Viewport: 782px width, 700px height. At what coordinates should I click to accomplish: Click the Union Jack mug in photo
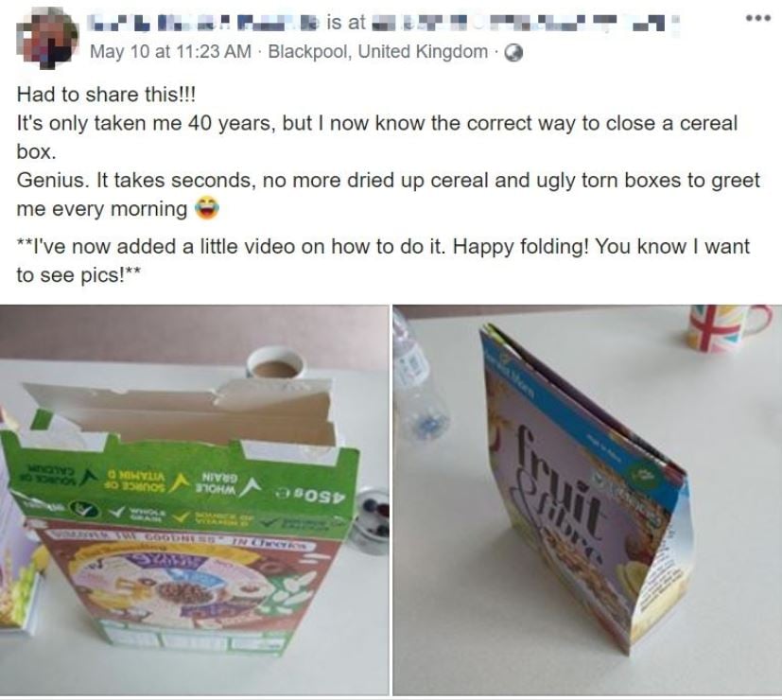coord(730,326)
